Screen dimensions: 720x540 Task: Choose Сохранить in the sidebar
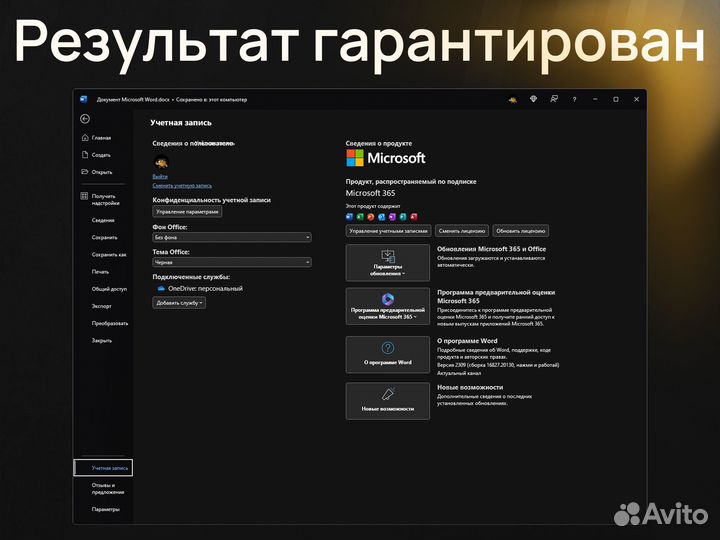(x=104, y=237)
